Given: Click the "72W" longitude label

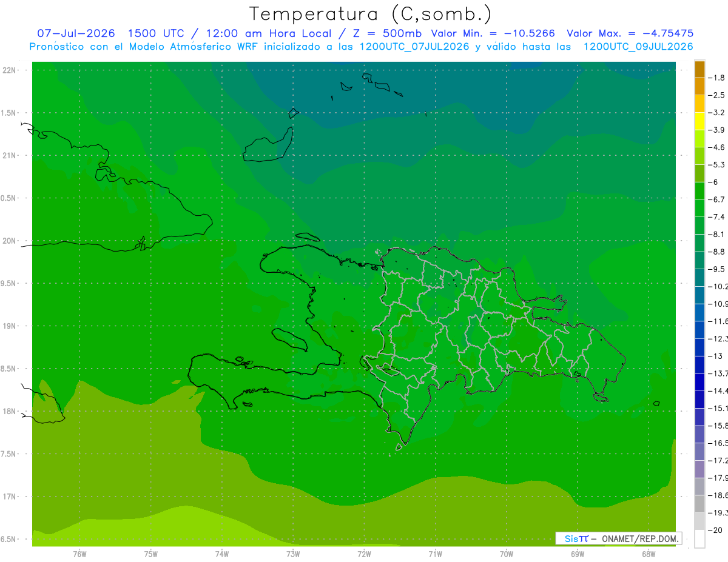Looking at the screenshot, I should click(364, 554).
